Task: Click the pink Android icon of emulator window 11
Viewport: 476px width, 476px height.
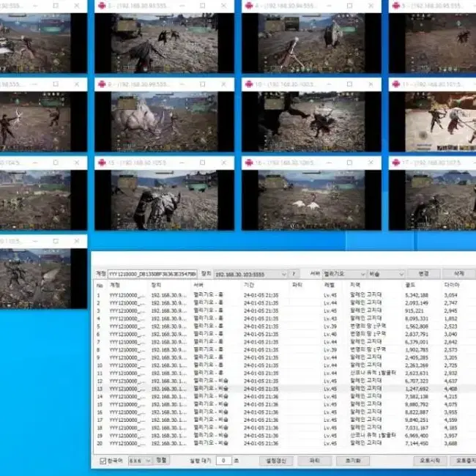Action: coord(396,84)
